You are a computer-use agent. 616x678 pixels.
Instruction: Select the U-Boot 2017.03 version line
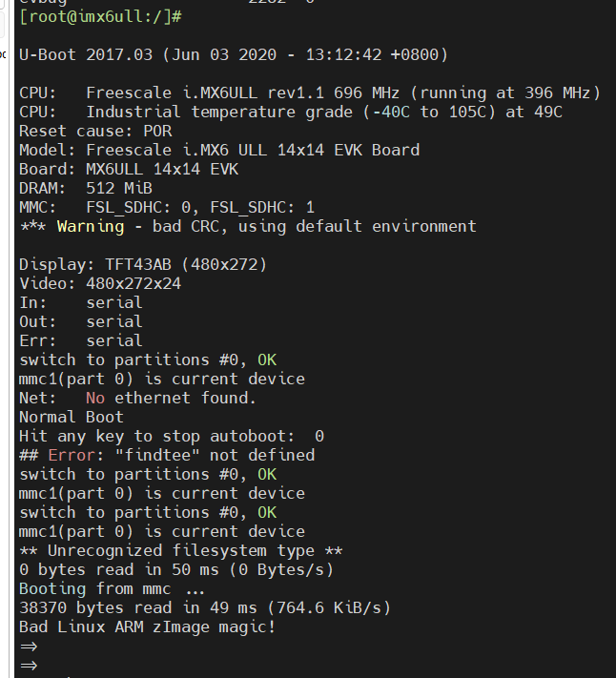point(234,55)
